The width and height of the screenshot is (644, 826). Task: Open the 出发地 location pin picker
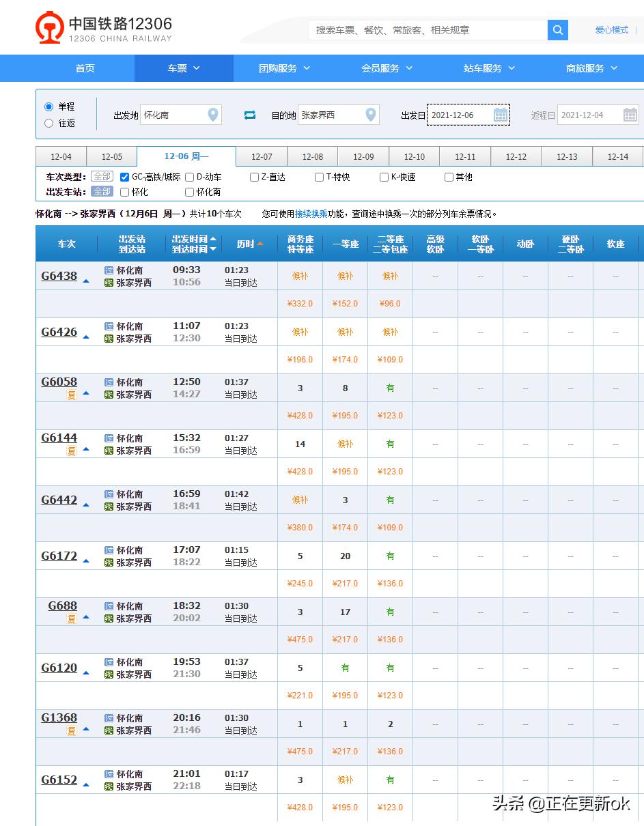[x=212, y=115]
